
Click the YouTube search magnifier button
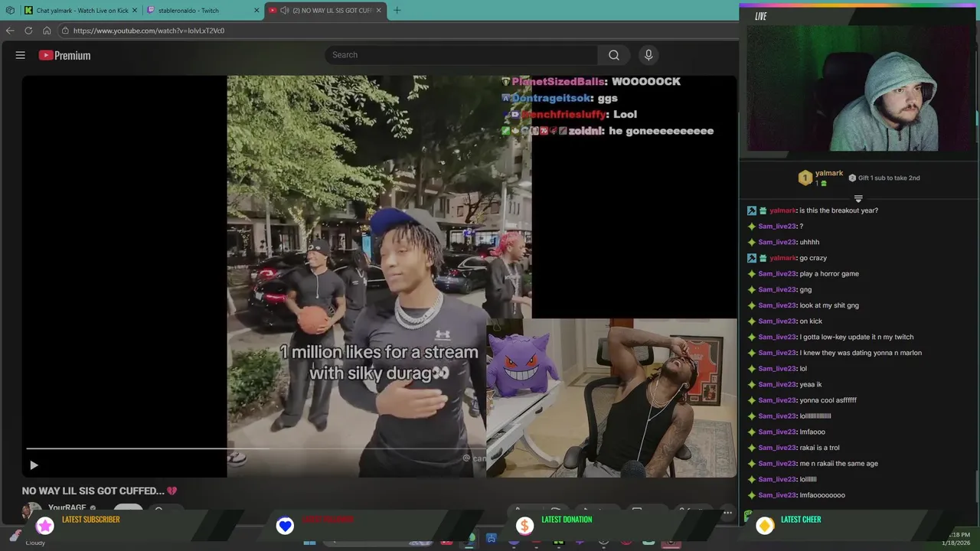click(613, 55)
